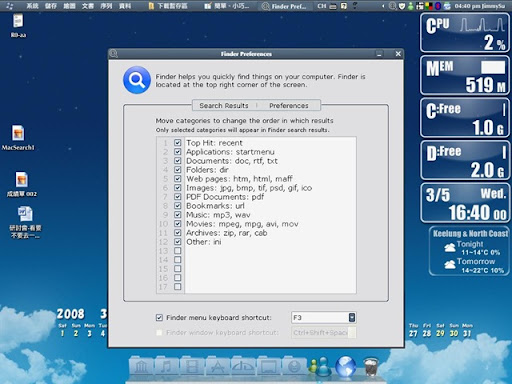Select the RB-aa desktop file icon
Image resolution: width=512 pixels, height=384 pixels.
click(x=18, y=25)
